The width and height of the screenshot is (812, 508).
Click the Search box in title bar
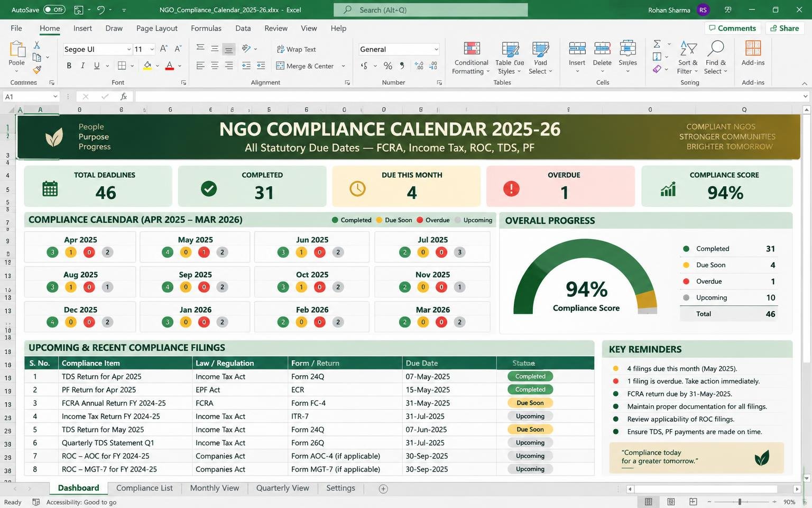(430, 10)
